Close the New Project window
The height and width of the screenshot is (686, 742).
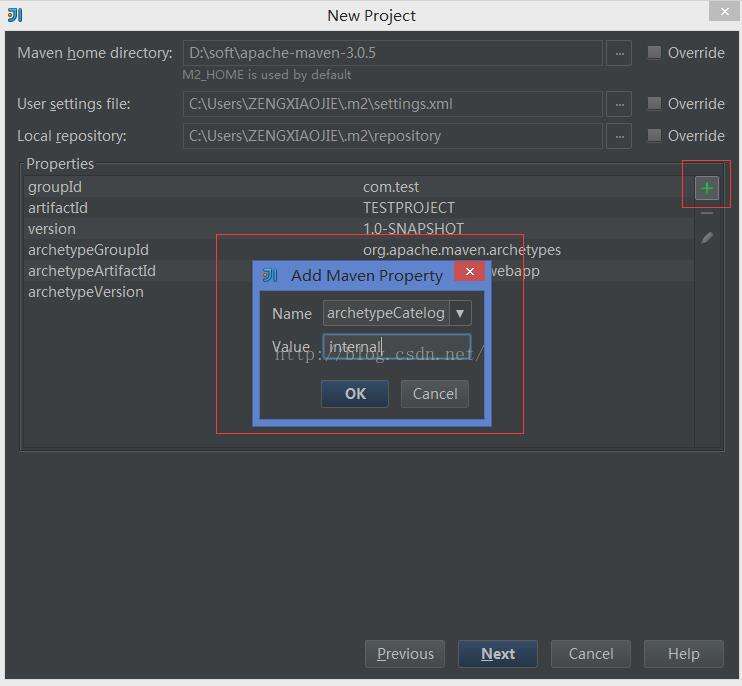tap(724, 12)
